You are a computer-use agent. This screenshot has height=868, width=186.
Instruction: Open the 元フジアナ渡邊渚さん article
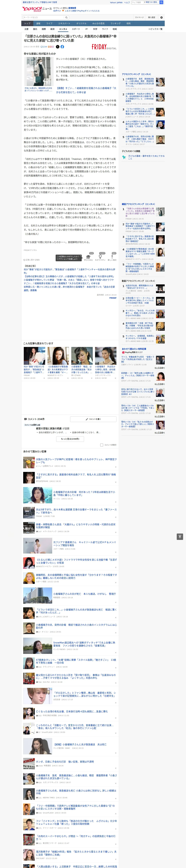(x=84, y=544)
